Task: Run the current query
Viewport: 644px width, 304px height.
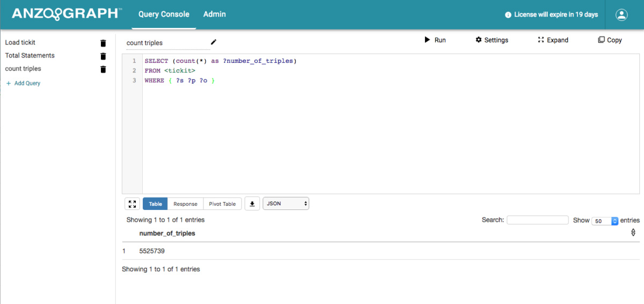Action: coord(435,40)
